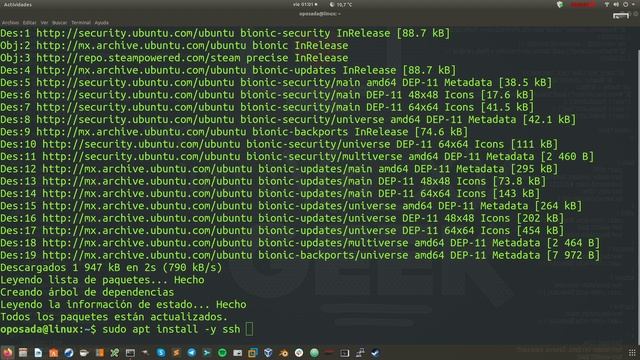Click the Des:11 multiverse Metadata [2 460 B] line
The height and width of the screenshot is (360, 640).
click(297, 156)
